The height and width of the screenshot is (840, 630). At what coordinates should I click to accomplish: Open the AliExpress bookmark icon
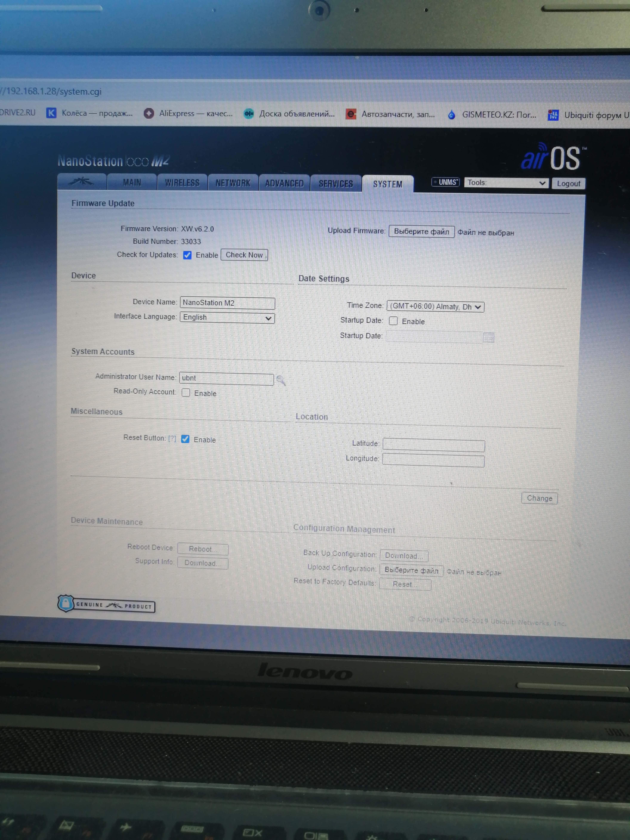(149, 113)
